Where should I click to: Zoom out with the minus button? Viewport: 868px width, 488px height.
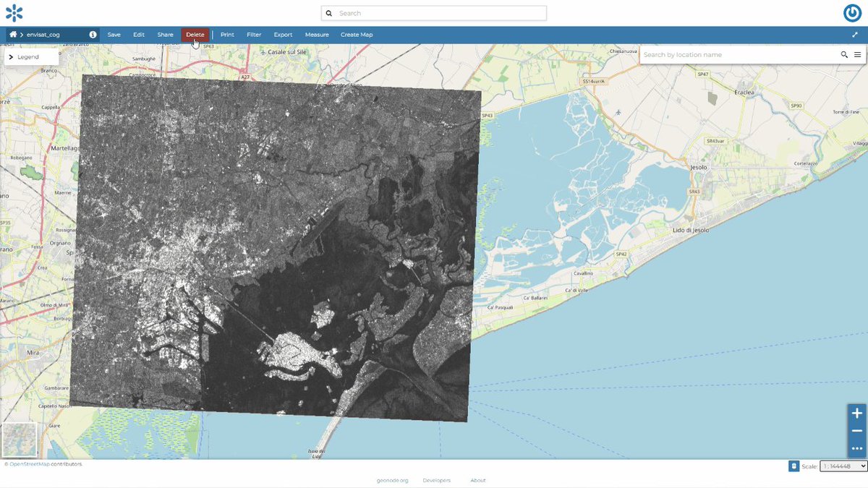point(857,431)
